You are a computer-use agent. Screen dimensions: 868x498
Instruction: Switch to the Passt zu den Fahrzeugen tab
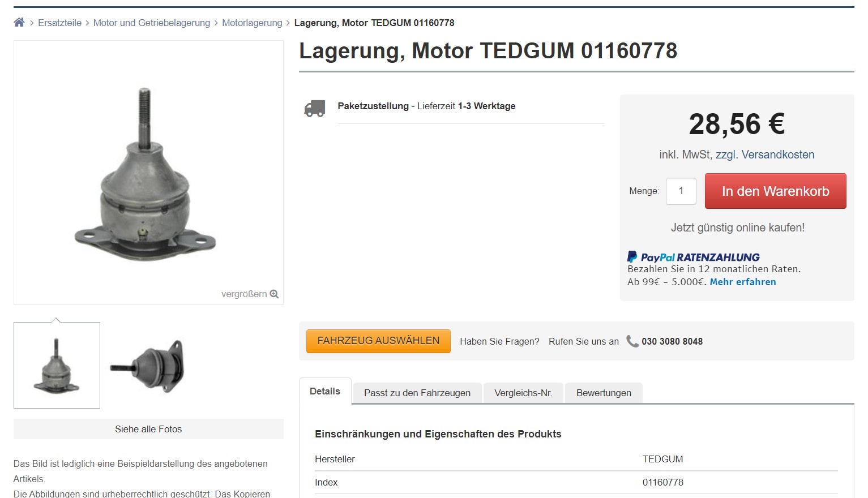[417, 393]
